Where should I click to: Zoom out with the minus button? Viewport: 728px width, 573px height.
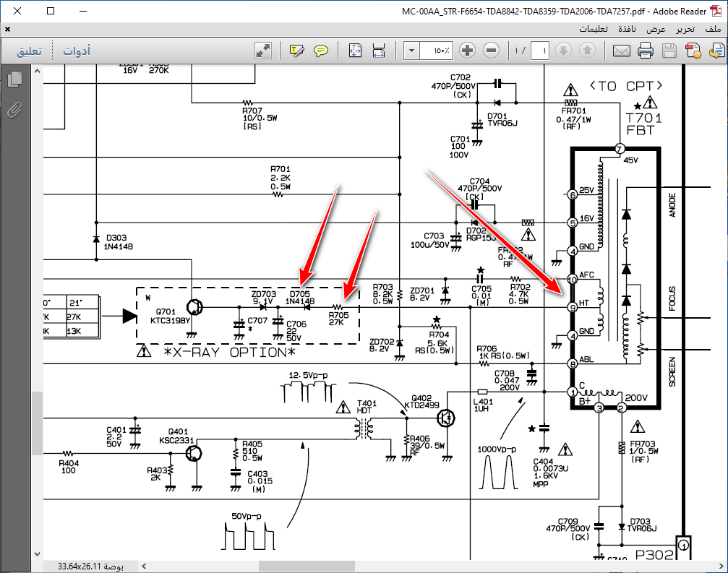(x=491, y=51)
